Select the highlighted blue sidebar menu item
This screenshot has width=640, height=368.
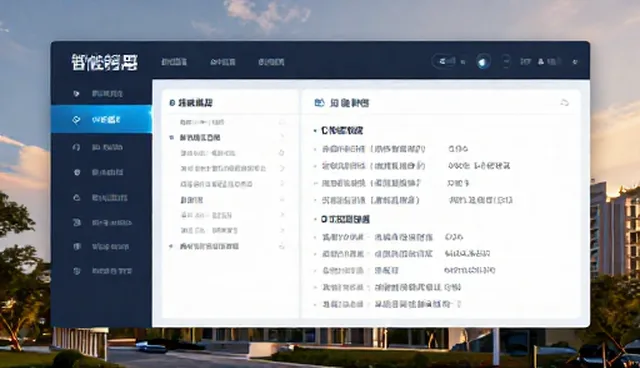pyautogui.click(x=101, y=119)
